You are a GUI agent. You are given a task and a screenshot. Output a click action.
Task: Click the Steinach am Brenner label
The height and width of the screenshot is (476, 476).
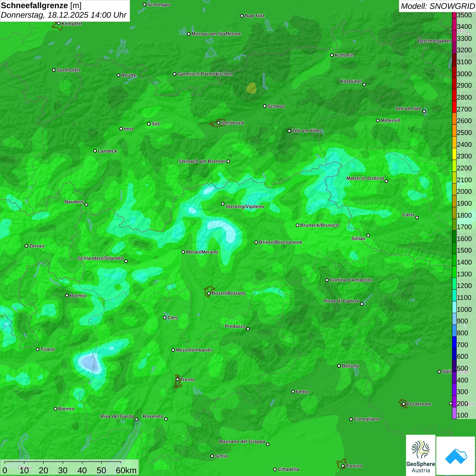pyautogui.click(x=202, y=161)
